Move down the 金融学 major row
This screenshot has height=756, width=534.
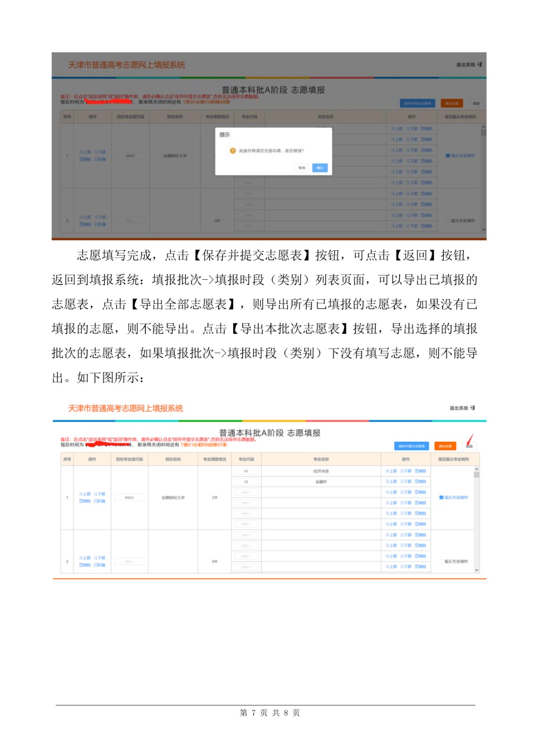click(406, 481)
